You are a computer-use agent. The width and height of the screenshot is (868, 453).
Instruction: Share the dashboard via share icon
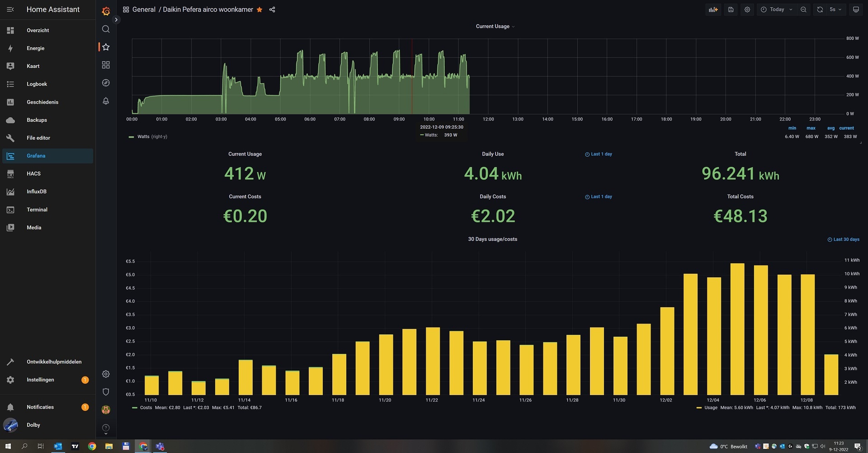coord(272,9)
